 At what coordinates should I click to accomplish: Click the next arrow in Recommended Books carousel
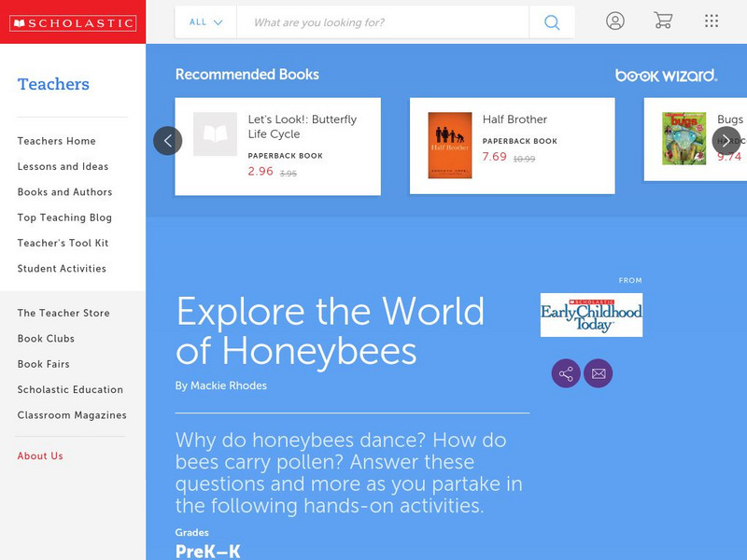pos(726,141)
